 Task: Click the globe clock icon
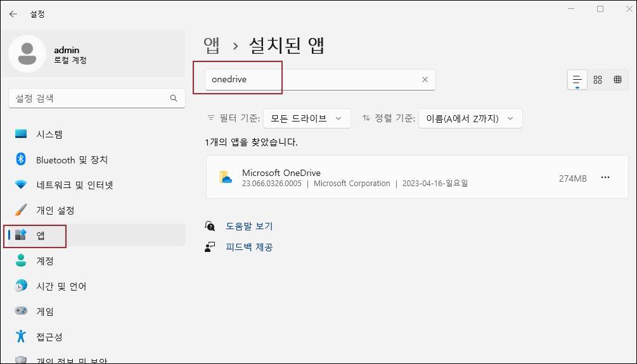pos(21,286)
